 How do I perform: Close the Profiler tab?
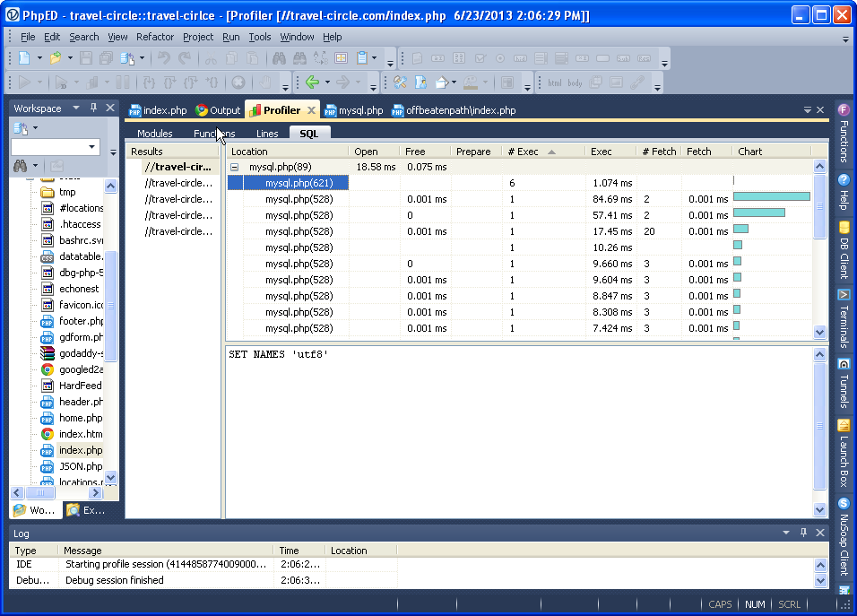(x=311, y=110)
